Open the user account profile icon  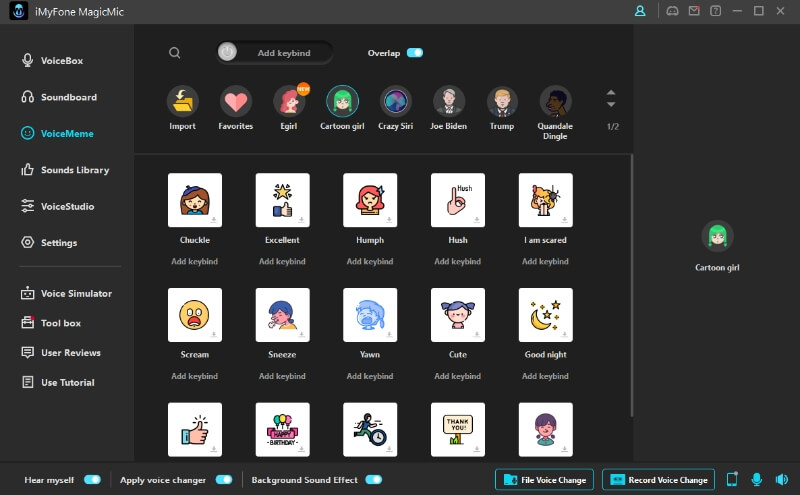tap(640, 11)
